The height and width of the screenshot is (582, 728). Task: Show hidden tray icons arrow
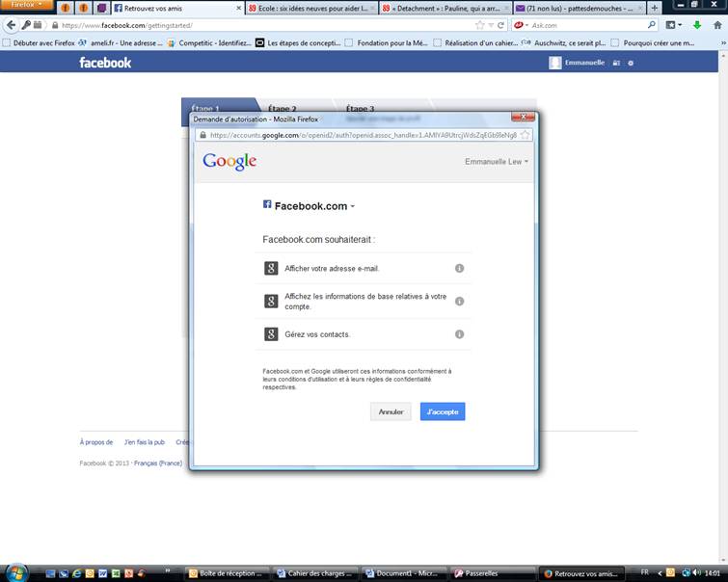pyautogui.click(x=660, y=573)
